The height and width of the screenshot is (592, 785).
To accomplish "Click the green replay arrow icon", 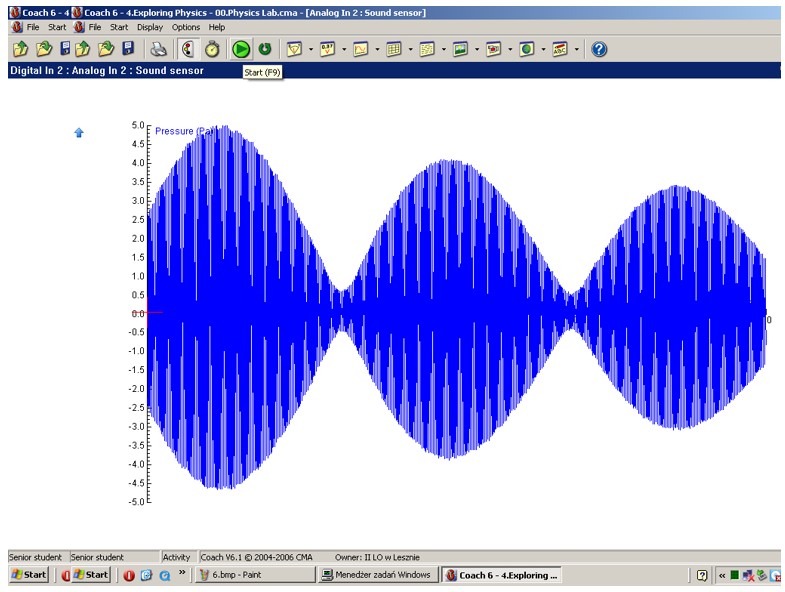I will (265, 48).
